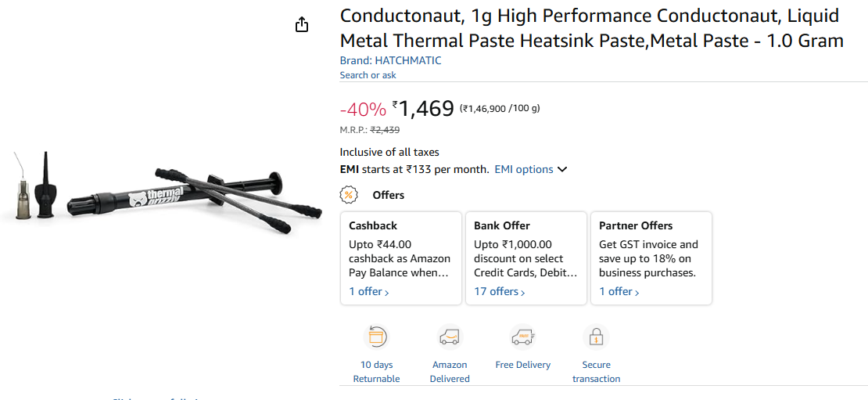Click the 10 days Returnable text link
The height and width of the screenshot is (400, 868).
[x=376, y=372]
